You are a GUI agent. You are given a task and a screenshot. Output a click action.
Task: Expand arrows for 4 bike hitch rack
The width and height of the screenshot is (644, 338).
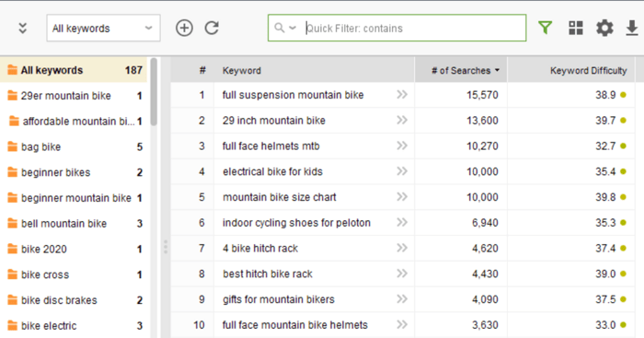[402, 248]
